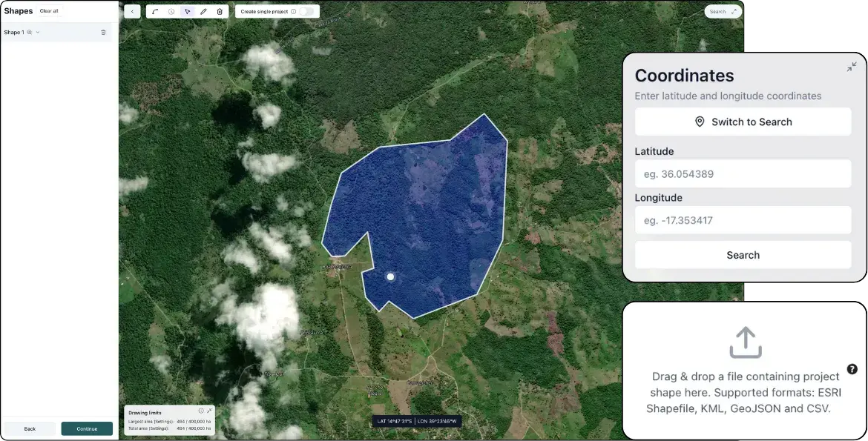868x441 pixels.
Task: Click the upload icon in the file drop area
Action: 745,342
